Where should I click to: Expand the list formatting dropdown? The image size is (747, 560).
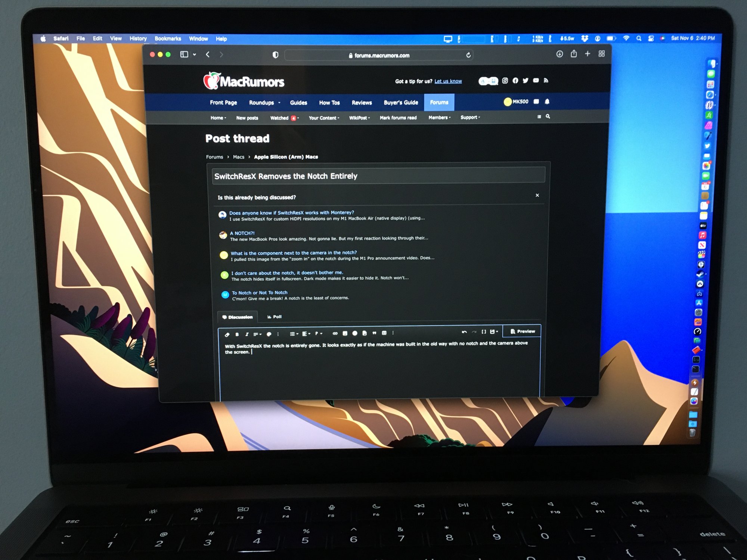point(294,334)
